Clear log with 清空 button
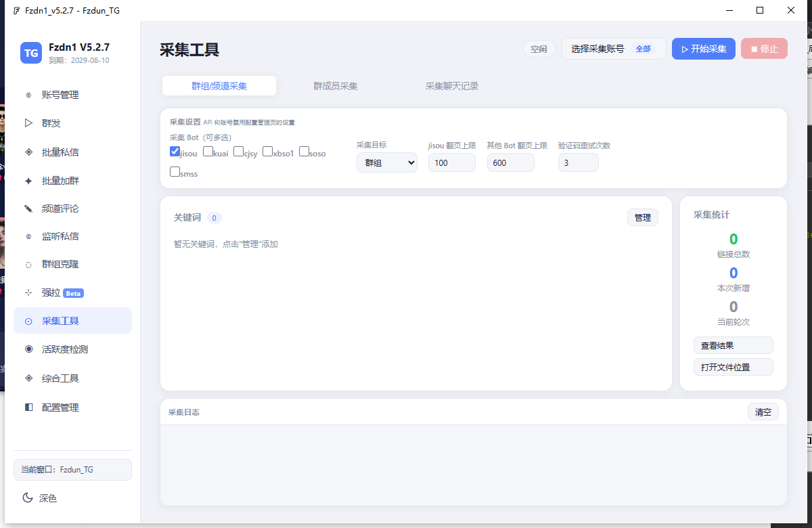Viewport: 812px width, 528px height. click(763, 412)
